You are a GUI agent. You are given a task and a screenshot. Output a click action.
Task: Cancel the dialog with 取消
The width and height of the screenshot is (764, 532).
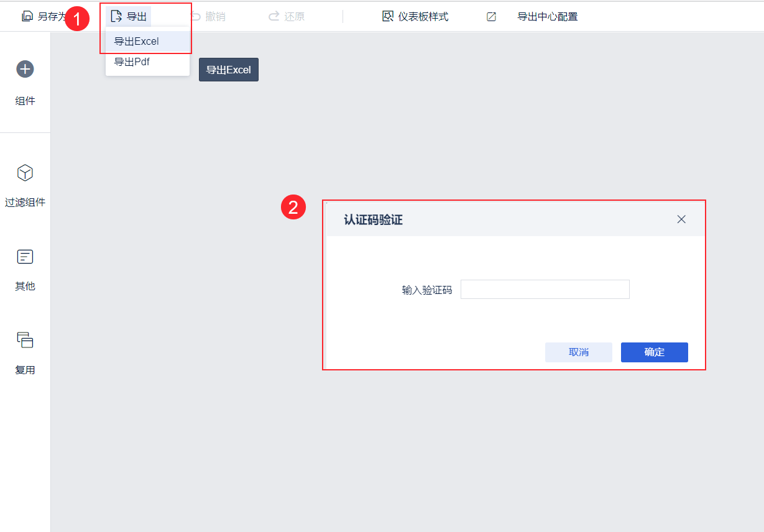click(x=579, y=352)
